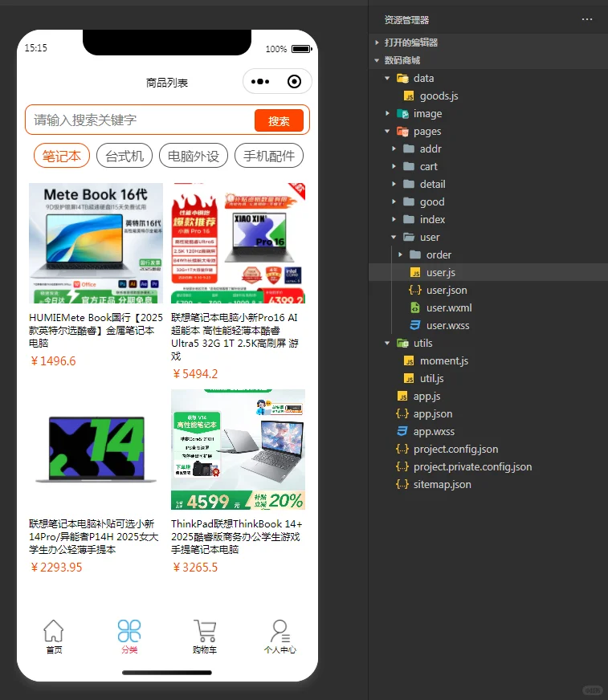Click the ¥5494.2 price text
Viewport: 608px width, 700px height.
[x=195, y=374]
